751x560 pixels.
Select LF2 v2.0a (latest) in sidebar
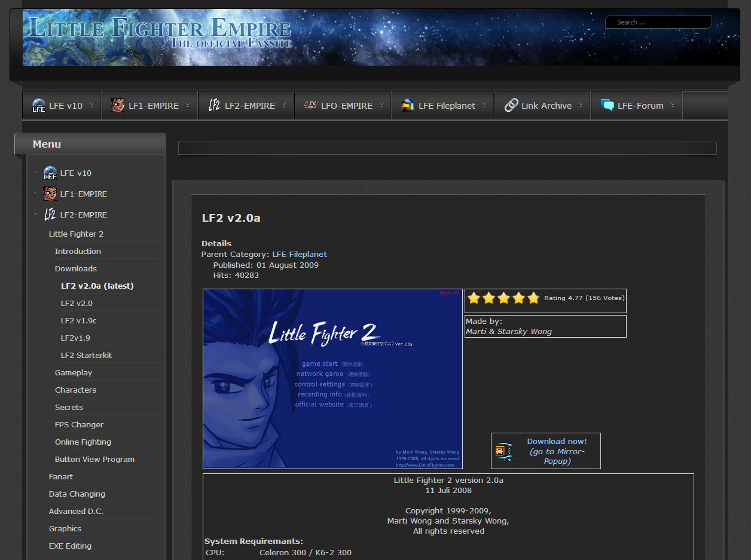point(97,286)
